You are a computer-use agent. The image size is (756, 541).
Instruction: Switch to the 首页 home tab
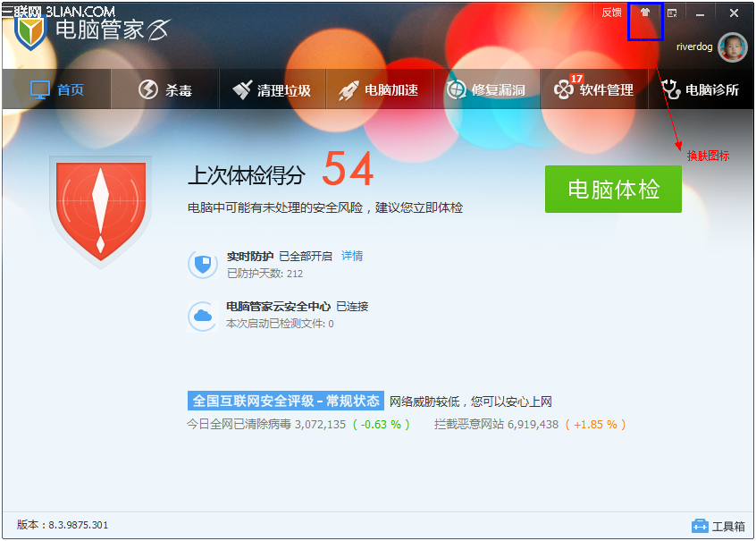(56, 89)
